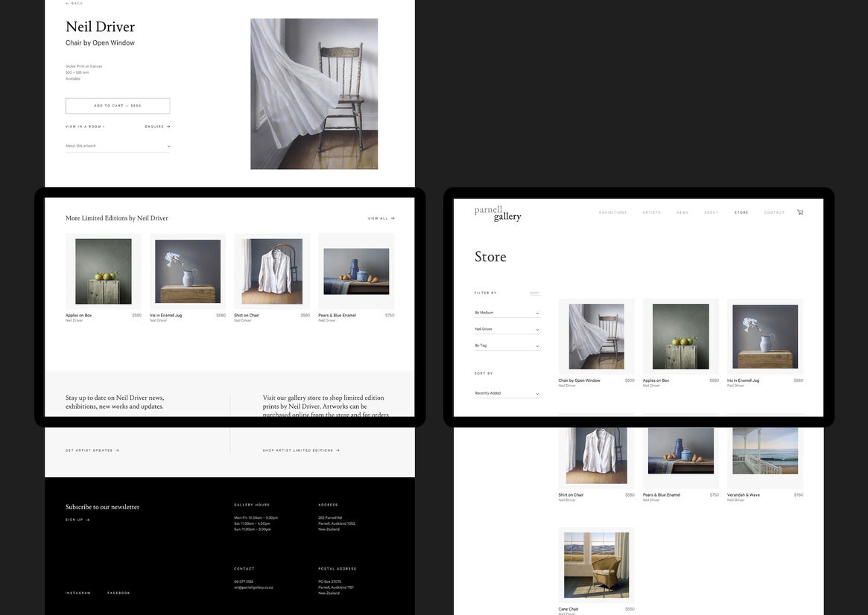Open the shopping cart icon
Viewport: 868px width, 615px height.
point(800,212)
